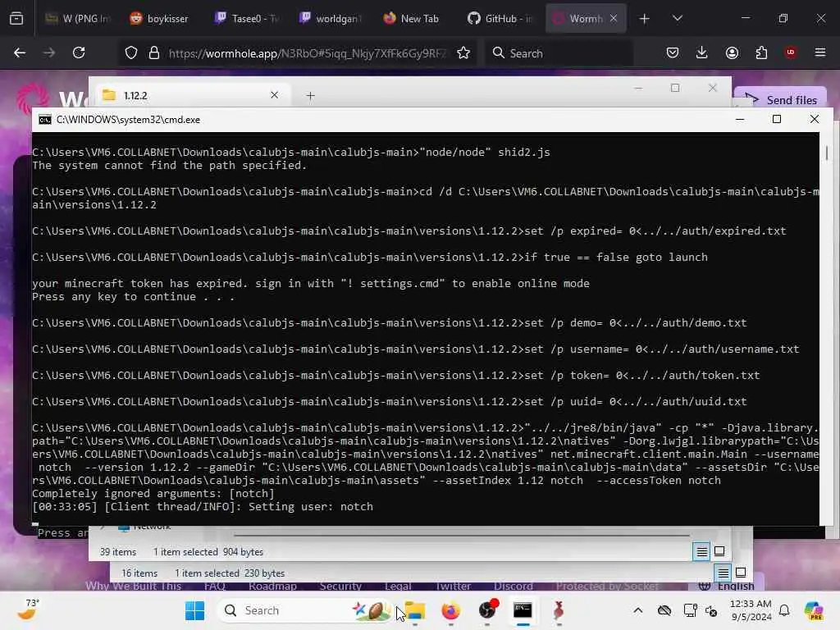This screenshot has height=630, width=840.
Task: Switch to the worldgan Twitch tab
Action: pyautogui.click(x=331, y=19)
